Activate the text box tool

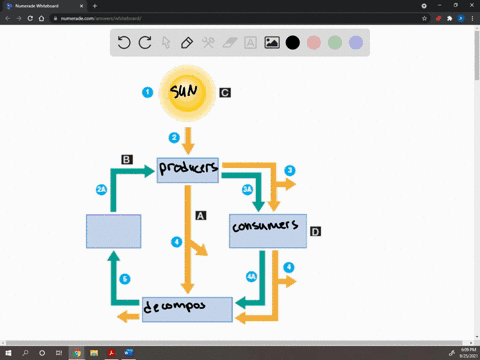click(x=250, y=43)
